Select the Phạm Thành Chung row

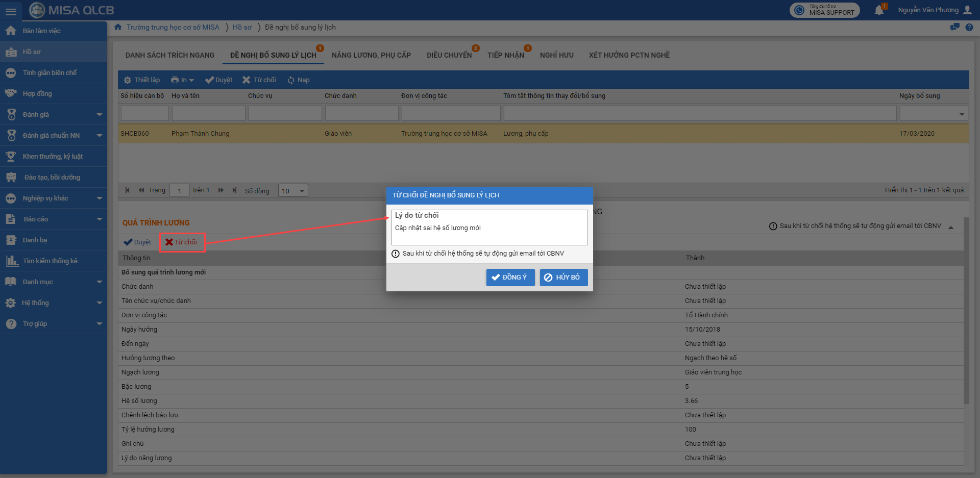click(201, 134)
